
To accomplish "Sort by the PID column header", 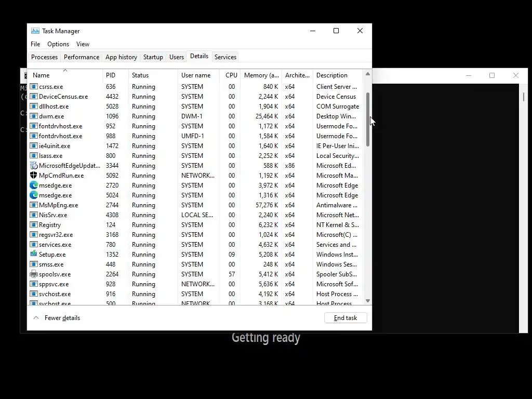I will pos(116,75).
